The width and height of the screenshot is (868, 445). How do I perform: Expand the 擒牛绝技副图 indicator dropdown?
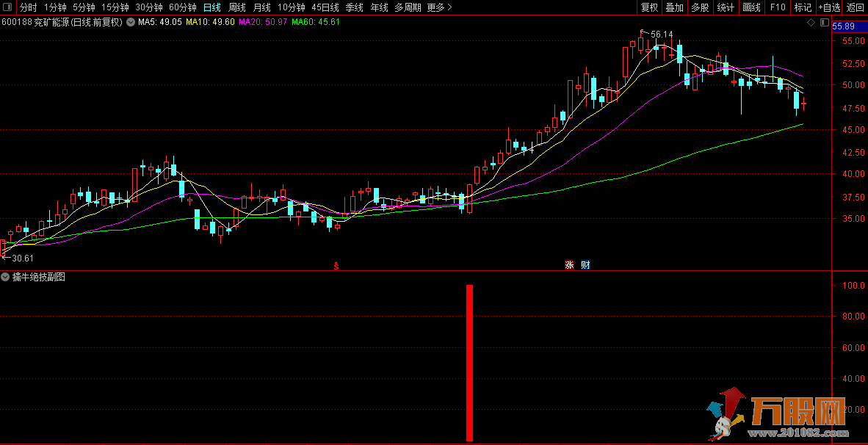6,277
